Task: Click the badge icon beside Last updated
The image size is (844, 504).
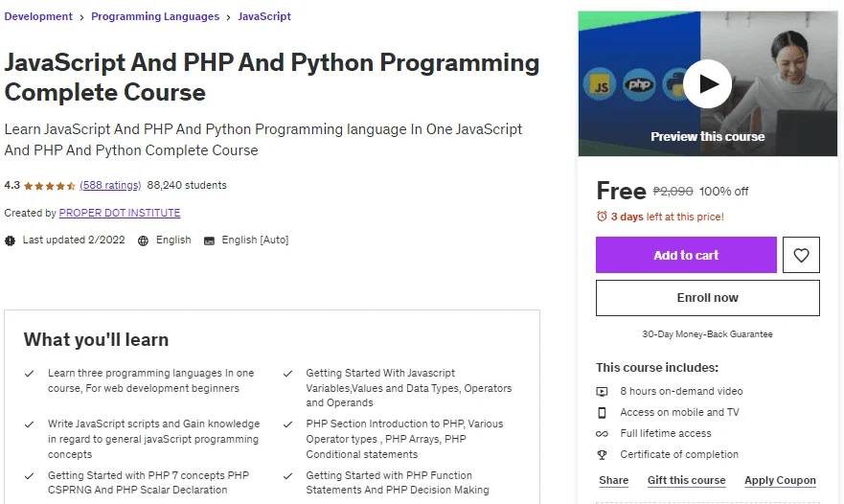Action: (x=10, y=241)
